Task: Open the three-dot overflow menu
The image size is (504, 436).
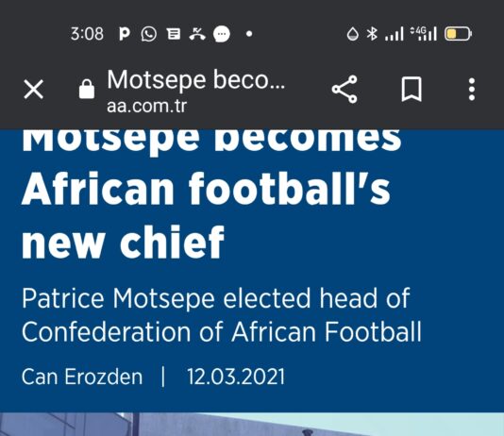Action: (472, 89)
